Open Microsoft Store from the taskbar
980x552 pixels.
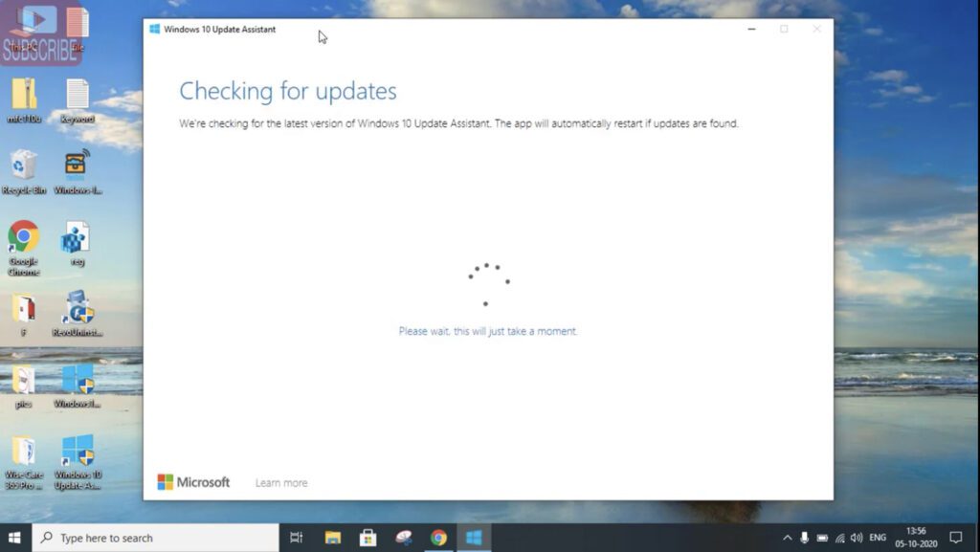[368, 537]
